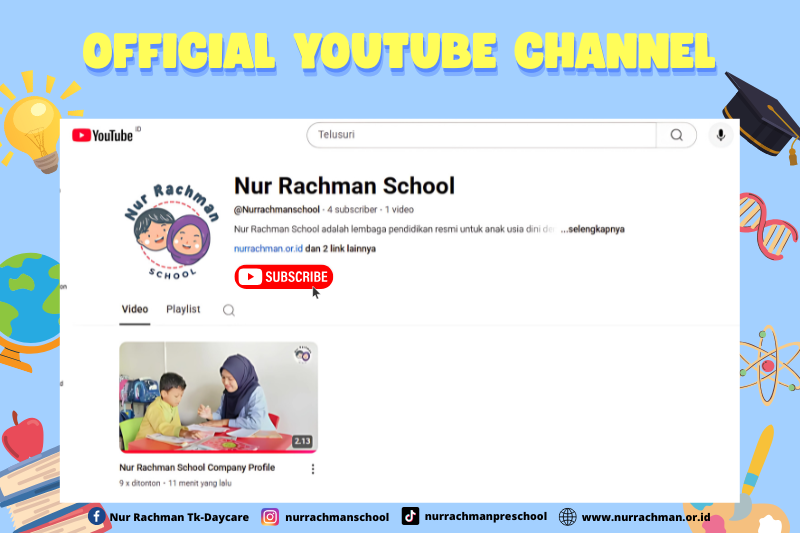800x533 pixels.
Task: Expand description with "selengkapnya"
Action: tap(592, 229)
